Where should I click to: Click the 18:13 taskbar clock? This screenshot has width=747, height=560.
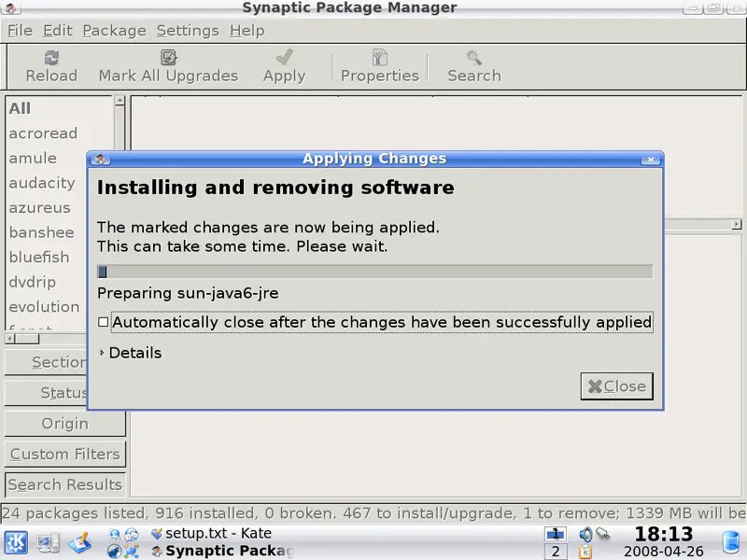pyautogui.click(x=664, y=534)
